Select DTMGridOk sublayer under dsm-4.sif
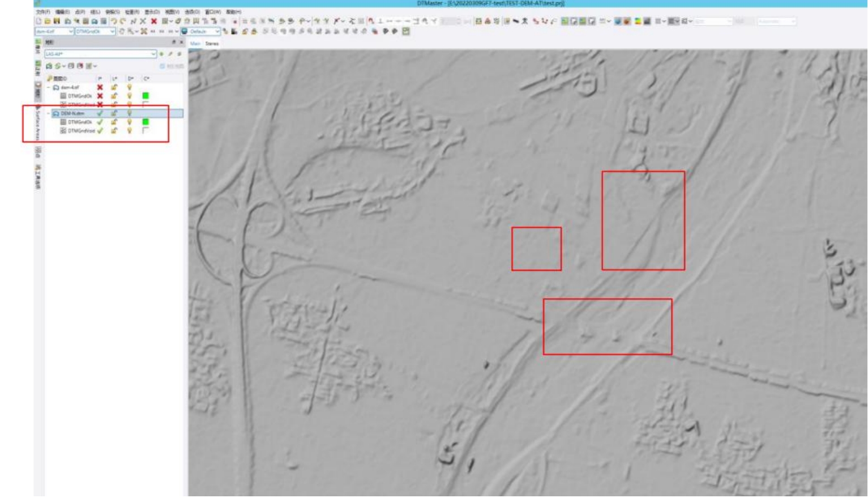The width and height of the screenshot is (868, 498). 79,96
